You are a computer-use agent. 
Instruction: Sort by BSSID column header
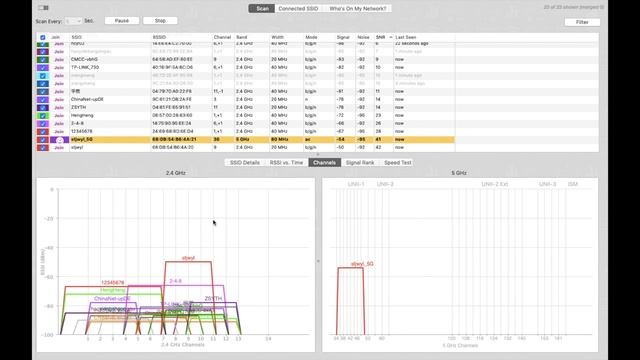[159, 37]
